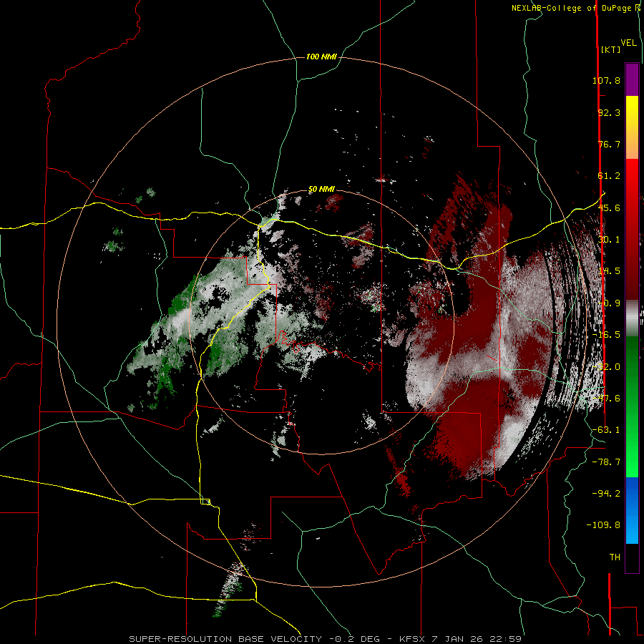The height and width of the screenshot is (644, 644).
Task: Click the -16.5 velocity scale value
Action: pos(606,335)
